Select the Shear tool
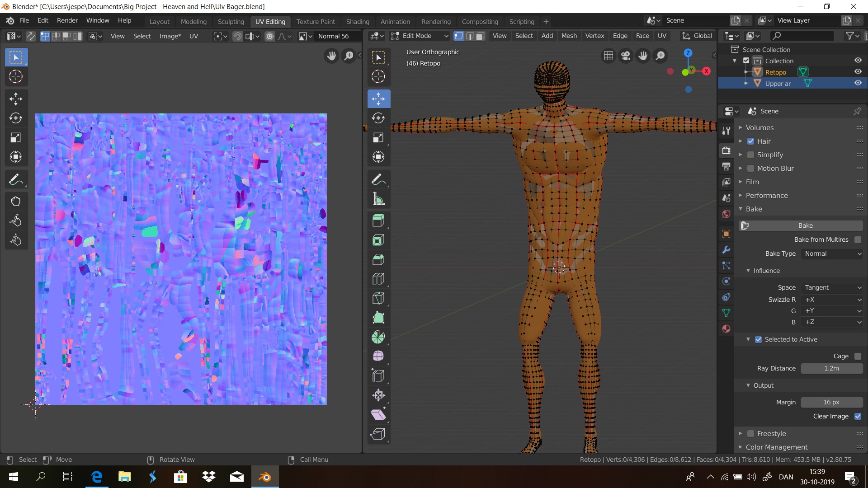 [x=378, y=415]
